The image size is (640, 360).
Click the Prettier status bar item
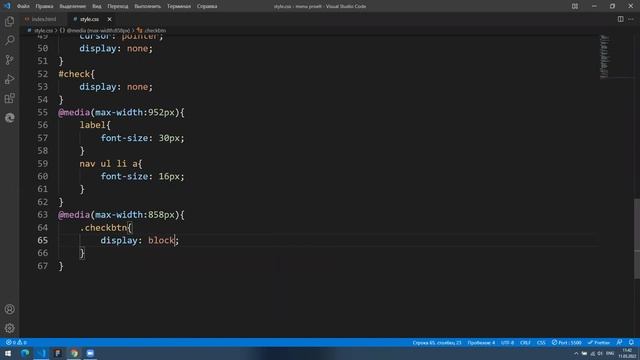tap(599, 342)
